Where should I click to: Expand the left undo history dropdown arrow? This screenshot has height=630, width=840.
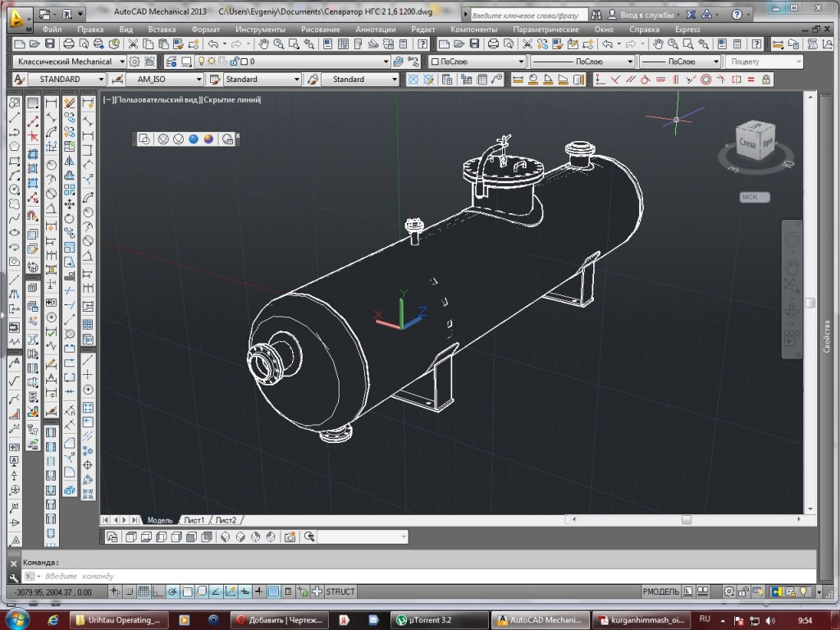[x=224, y=44]
